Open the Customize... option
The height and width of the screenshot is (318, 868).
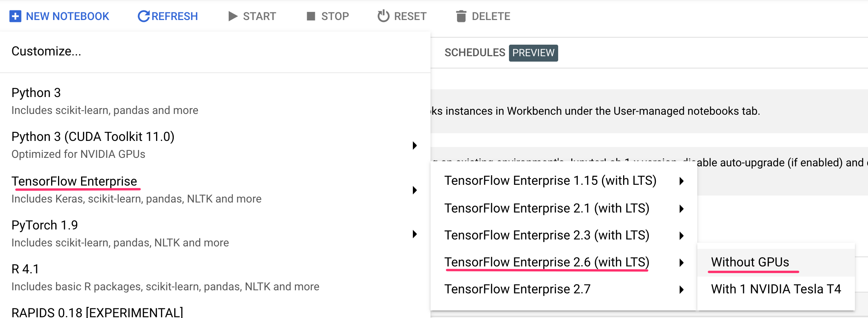coord(46,51)
